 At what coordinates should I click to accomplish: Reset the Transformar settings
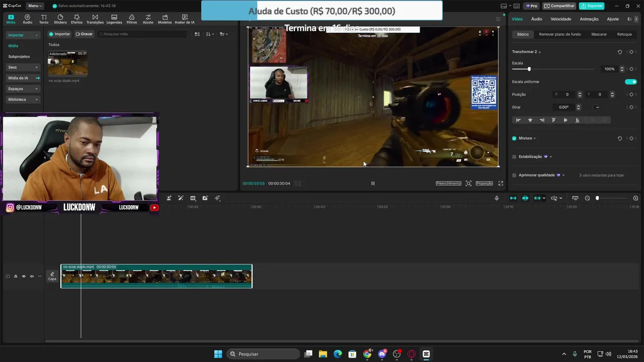coord(619,52)
